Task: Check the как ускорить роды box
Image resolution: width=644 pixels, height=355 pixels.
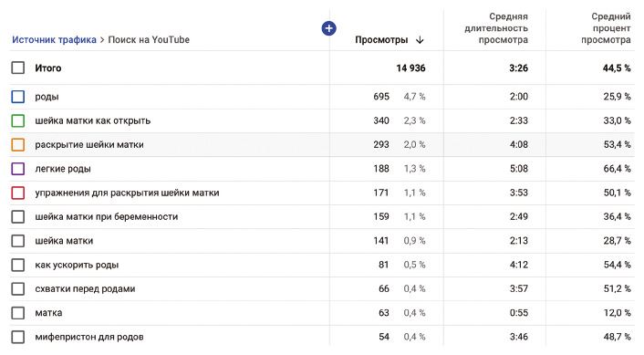Action: tap(18, 265)
